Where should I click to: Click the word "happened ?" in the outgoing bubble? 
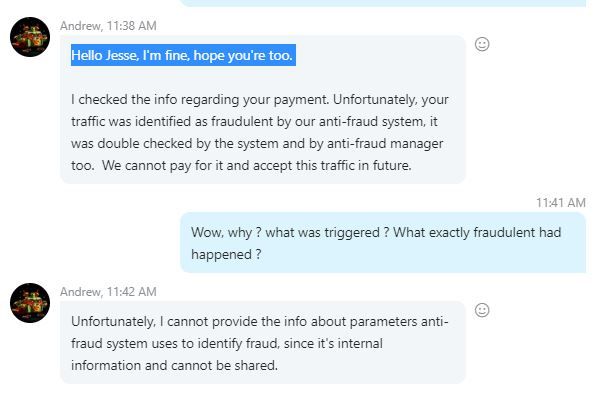[226, 255]
